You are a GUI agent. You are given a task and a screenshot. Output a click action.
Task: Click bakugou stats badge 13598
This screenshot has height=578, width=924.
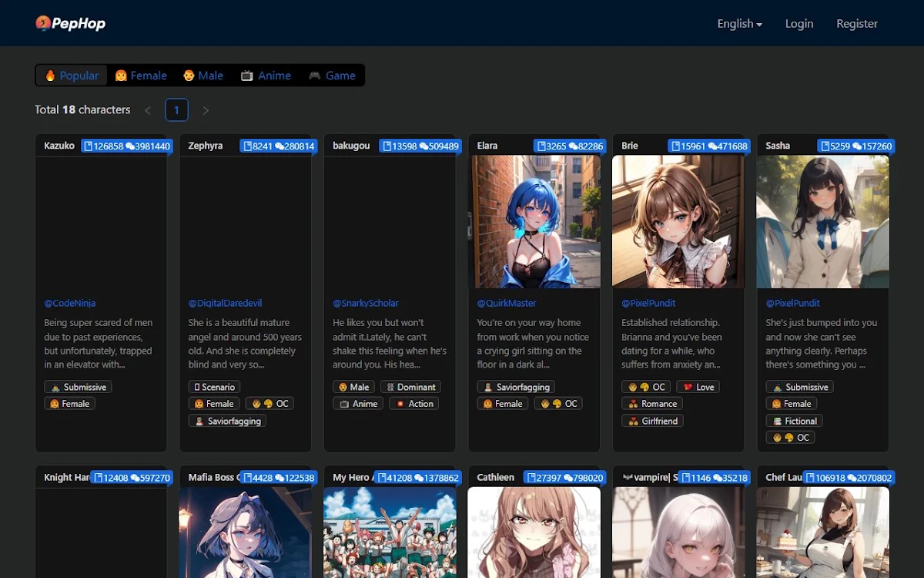[419, 146]
